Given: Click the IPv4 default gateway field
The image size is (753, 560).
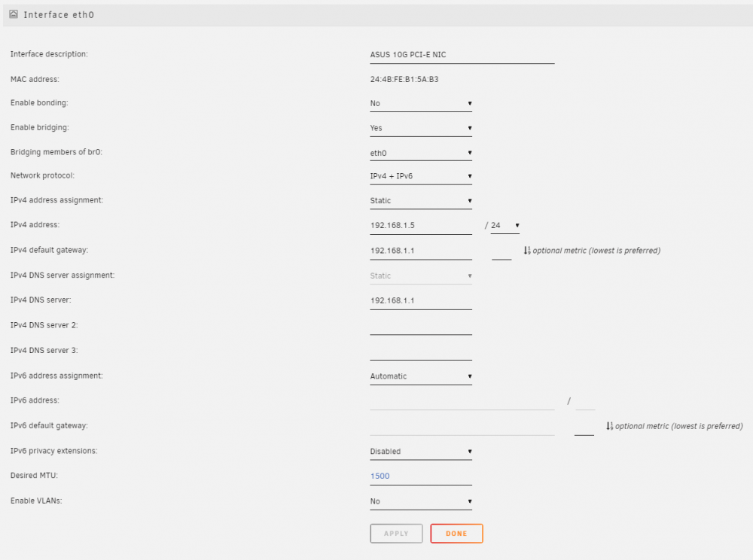Looking at the screenshot, I should click(421, 251).
